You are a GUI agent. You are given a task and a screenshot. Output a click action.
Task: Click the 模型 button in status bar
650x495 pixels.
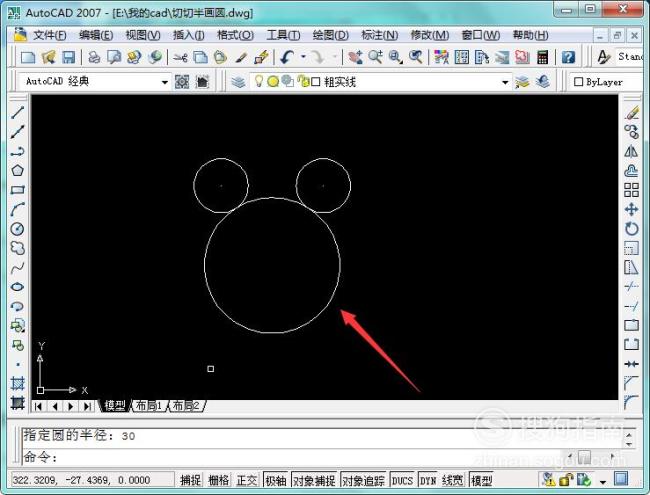click(x=481, y=480)
